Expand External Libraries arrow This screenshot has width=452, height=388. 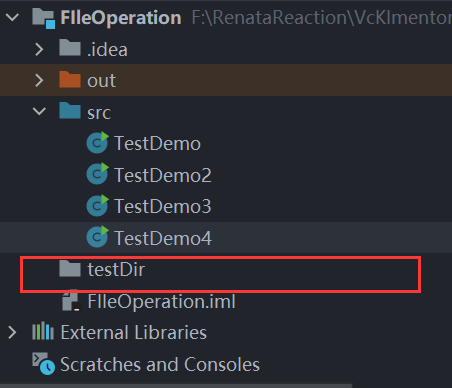click(12, 332)
